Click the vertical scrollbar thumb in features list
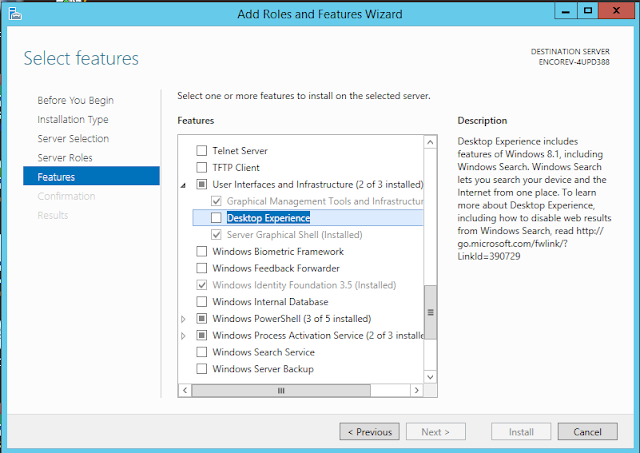 click(x=431, y=311)
